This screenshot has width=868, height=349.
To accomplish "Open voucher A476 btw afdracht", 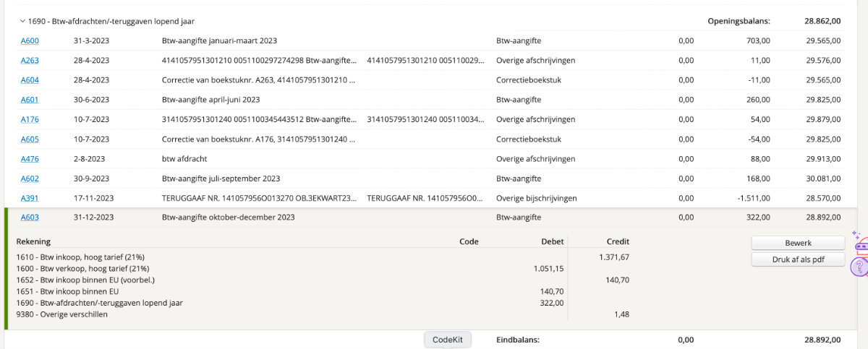I will pyautogui.click(x=30, y=158).
